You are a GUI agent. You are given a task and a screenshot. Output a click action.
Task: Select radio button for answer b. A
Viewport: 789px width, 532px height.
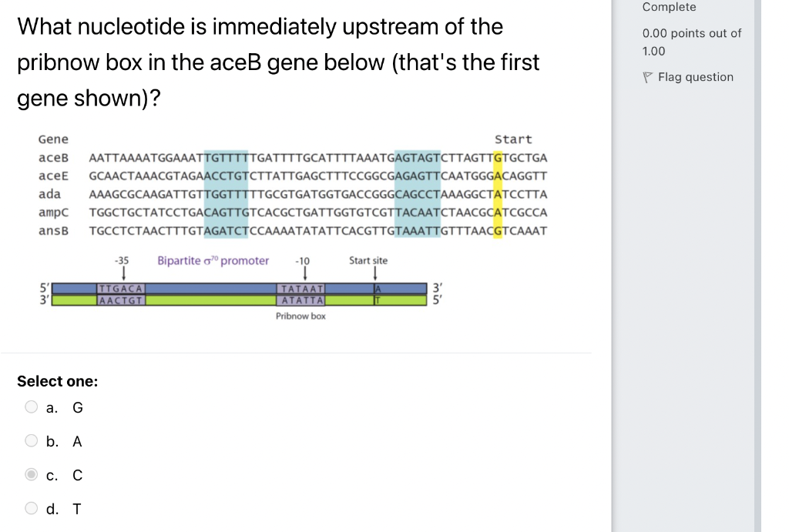pyautogui.click(x=31, y=440)
